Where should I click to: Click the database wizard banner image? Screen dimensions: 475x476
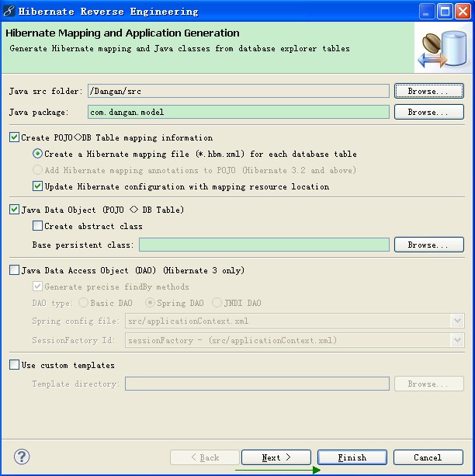pos(442,49)
